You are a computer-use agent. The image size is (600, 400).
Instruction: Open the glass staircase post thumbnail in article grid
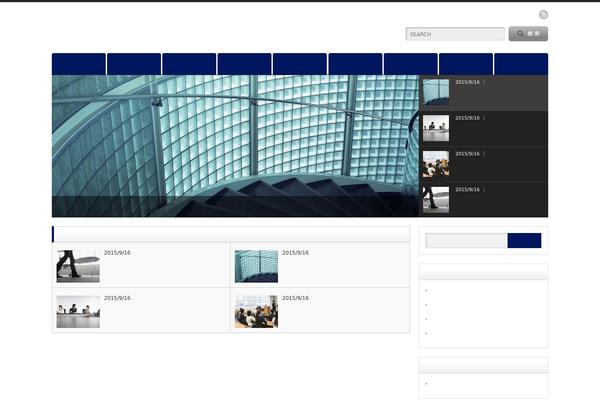coord(256,266)
